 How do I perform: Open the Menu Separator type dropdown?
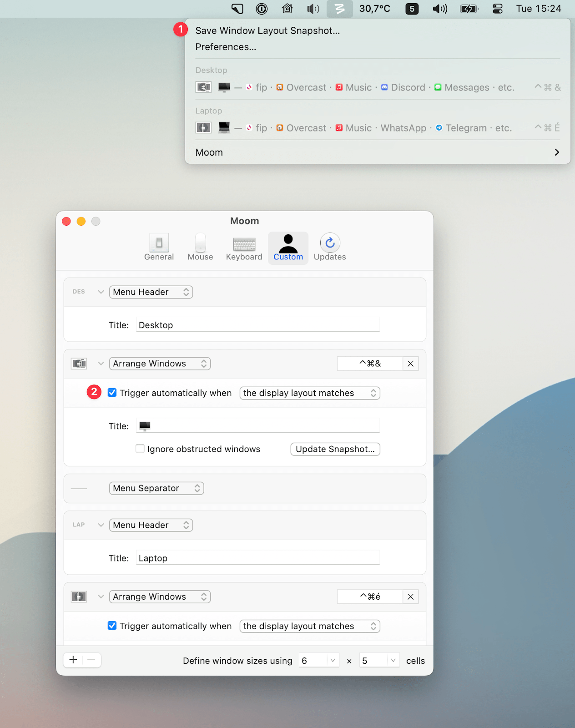(156, 488)
